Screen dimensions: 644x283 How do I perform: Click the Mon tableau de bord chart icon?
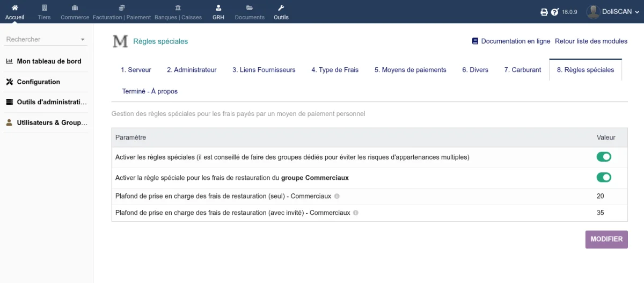point(9,61)
